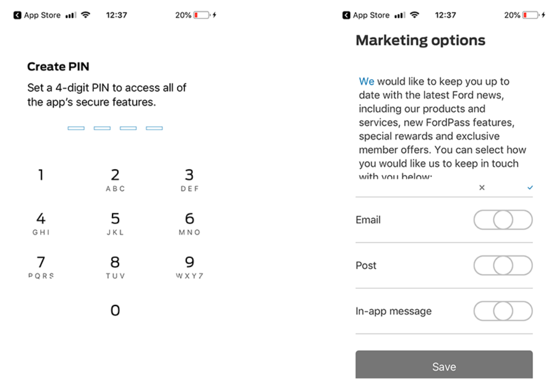Tap the 2 ABC keypad button

[115, 180]
